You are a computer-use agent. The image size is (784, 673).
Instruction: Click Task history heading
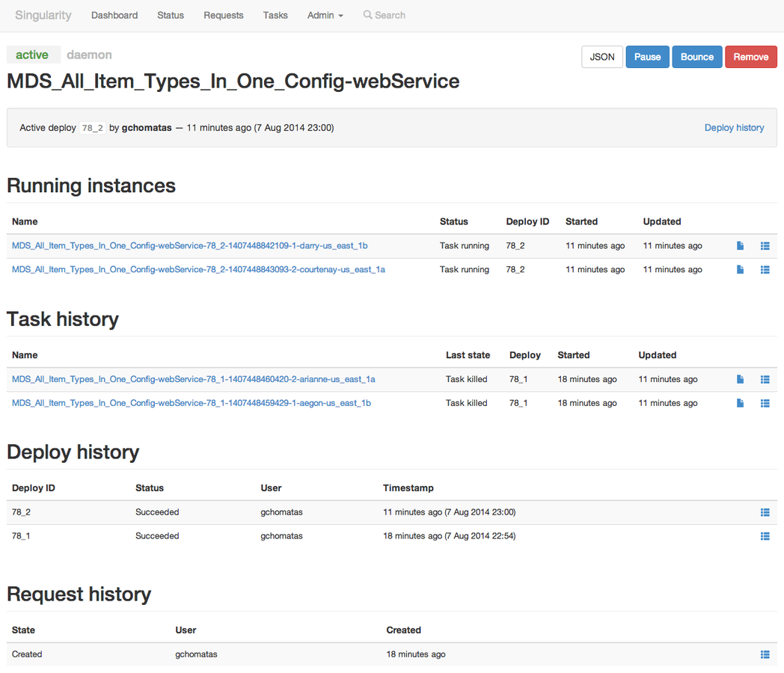click(x=63, y=319)
